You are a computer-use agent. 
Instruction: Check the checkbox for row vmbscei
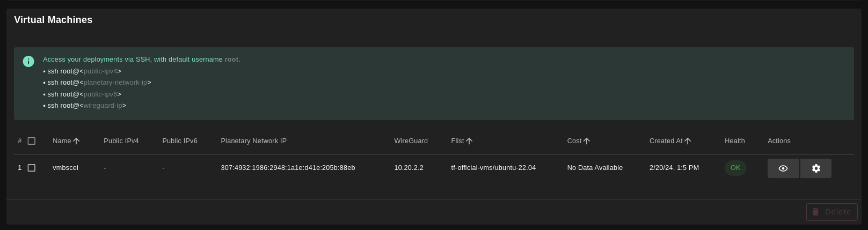32,168
